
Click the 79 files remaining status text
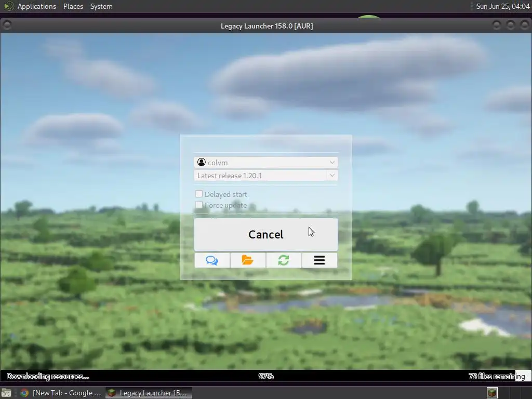[497, 376]
